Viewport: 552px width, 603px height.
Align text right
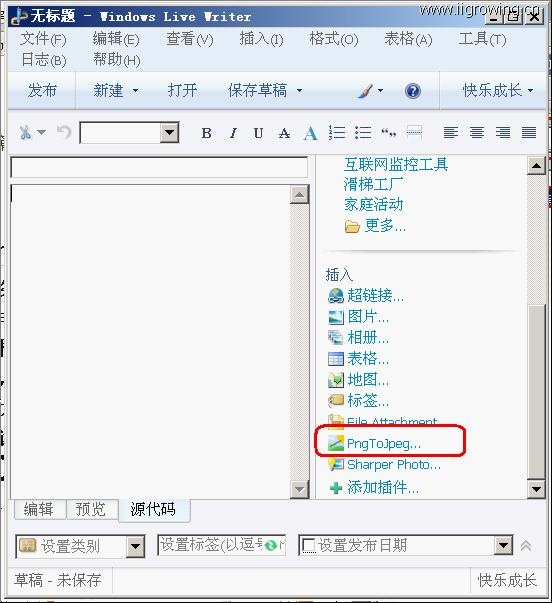point(503,132)
